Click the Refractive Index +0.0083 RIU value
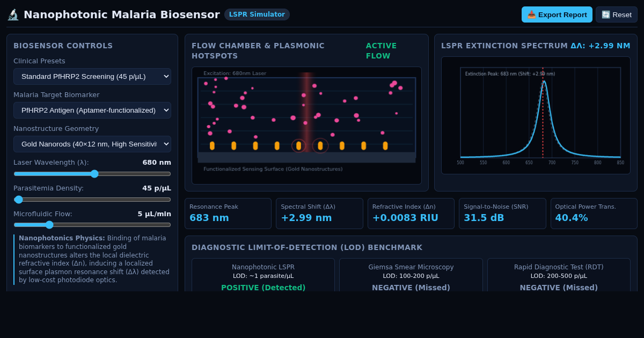The width and height of the screenshot is (644, 338). coord(405,218)
